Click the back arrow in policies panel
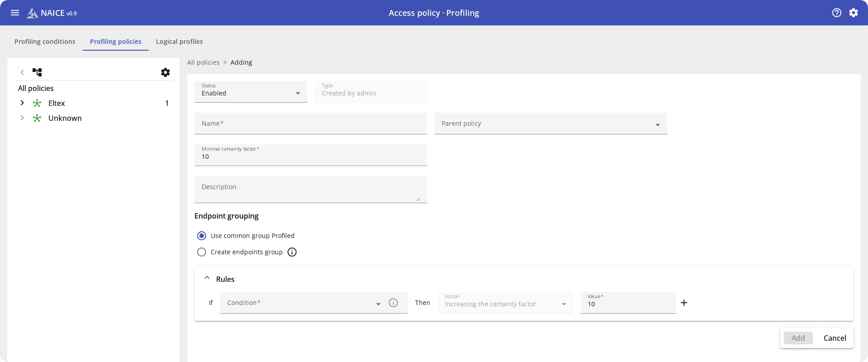The height and width of the screenshot is (362, 868). click(22, 72)
